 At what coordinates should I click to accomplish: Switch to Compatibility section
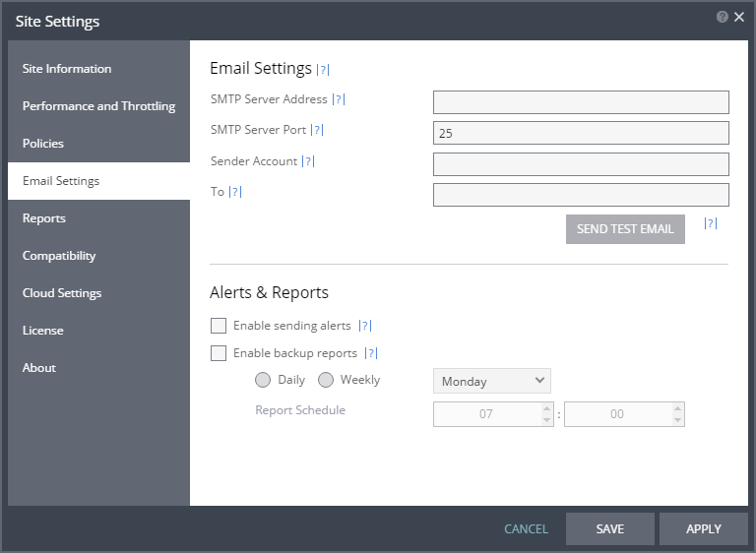click(98, 256)
